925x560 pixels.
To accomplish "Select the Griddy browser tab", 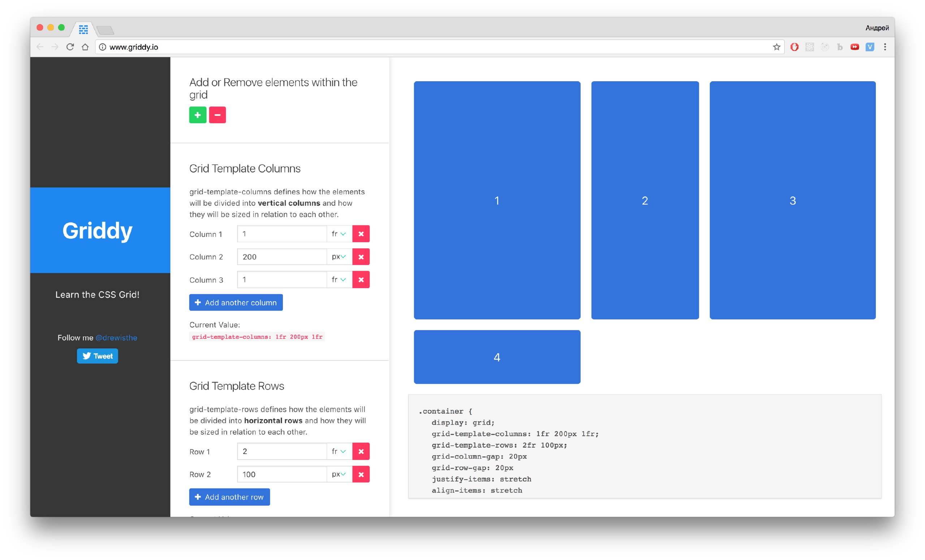I will [x=83, y=29].
